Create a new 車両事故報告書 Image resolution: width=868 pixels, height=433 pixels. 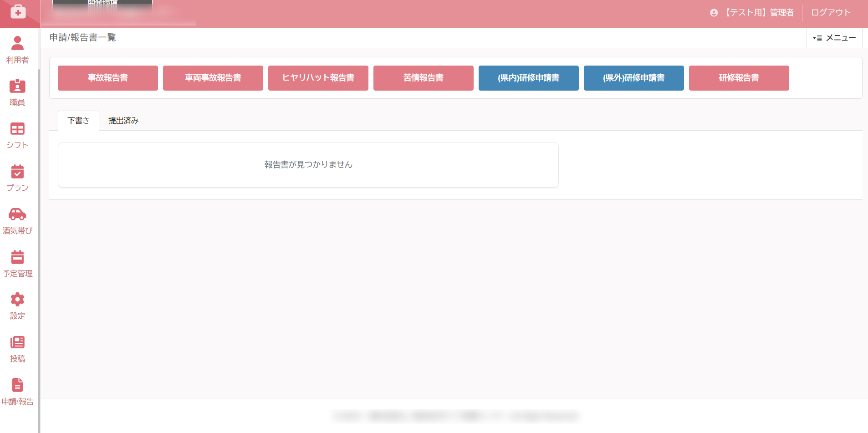click(213, 78)
